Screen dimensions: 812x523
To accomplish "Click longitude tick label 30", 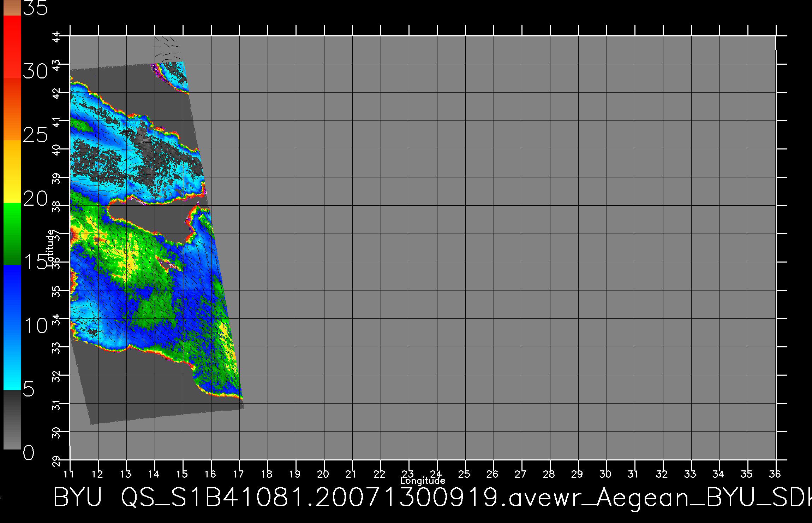I will click(605, 474).
